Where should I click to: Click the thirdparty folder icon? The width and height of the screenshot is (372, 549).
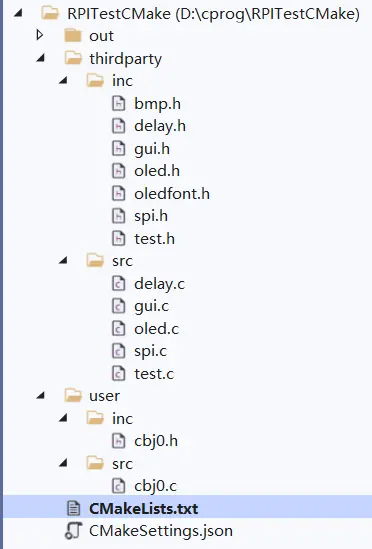tap(74, 58)
